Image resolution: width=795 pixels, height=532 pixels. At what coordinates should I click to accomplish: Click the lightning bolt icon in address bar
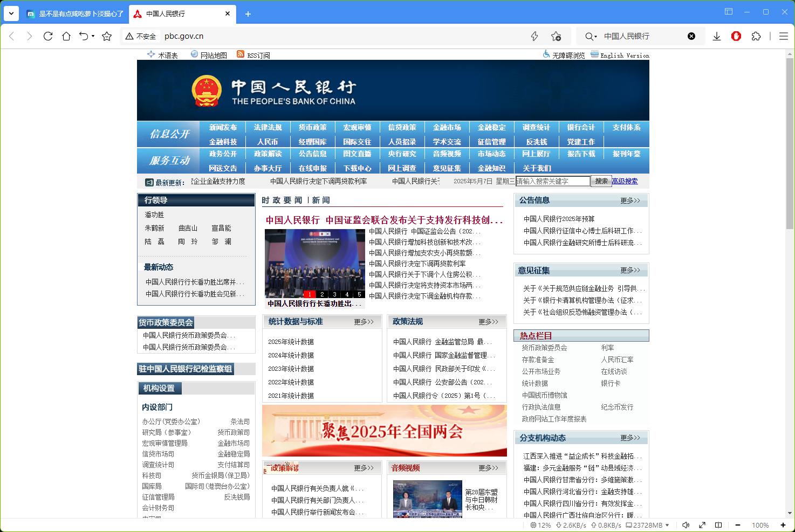coord(534,36)
